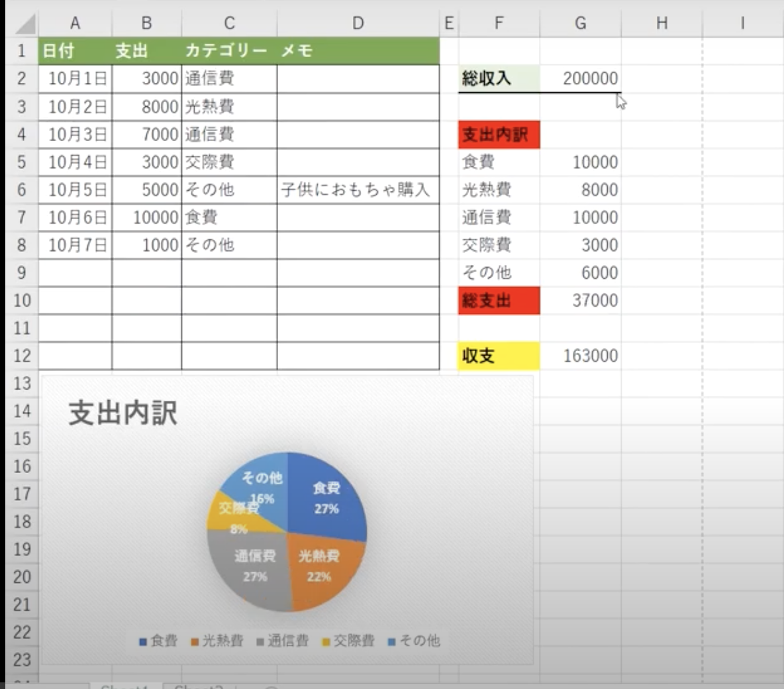The width and height of the screenshot is (784, 689).
Task: Select row 5 header
Action: click(x=21, y=162)
